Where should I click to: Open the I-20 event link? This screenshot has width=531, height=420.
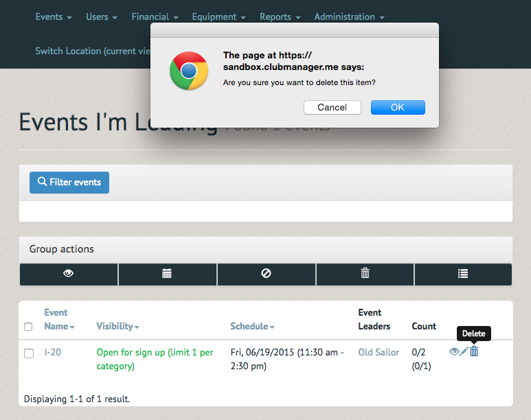53,352
